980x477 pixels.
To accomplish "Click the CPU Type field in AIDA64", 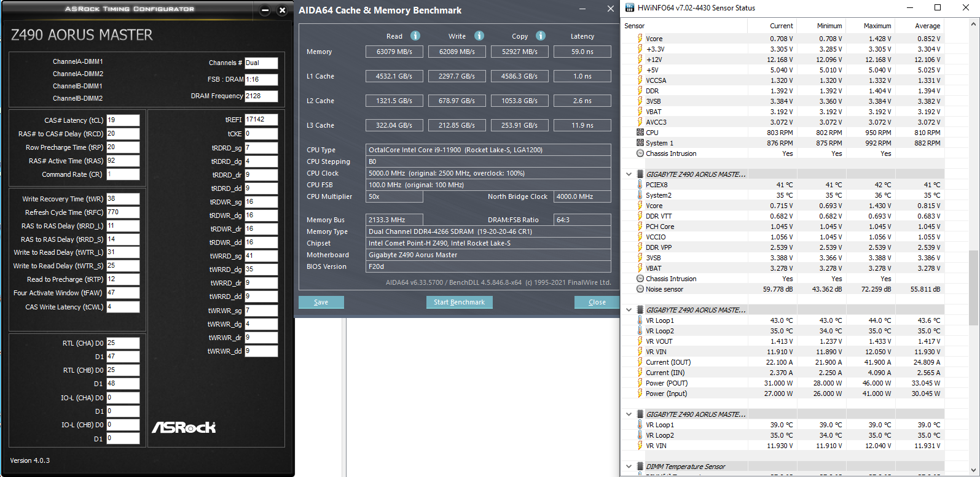I will coord(488,150).
